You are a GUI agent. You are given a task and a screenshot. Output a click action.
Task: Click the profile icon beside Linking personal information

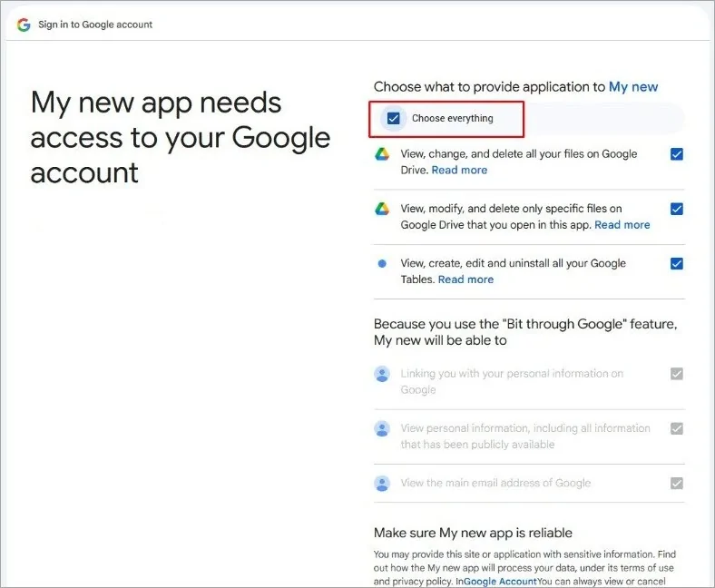point(382,374)
